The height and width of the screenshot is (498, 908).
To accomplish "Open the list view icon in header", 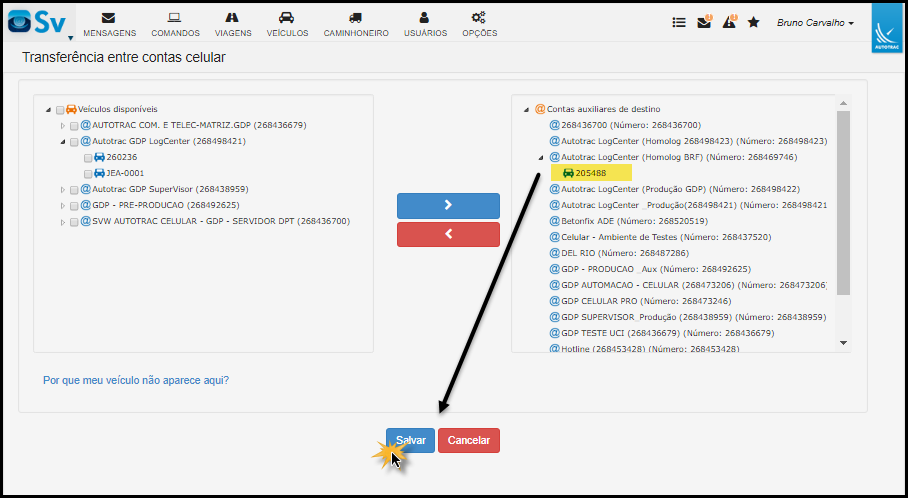I will pyautogui.click(x=679, y=23).
